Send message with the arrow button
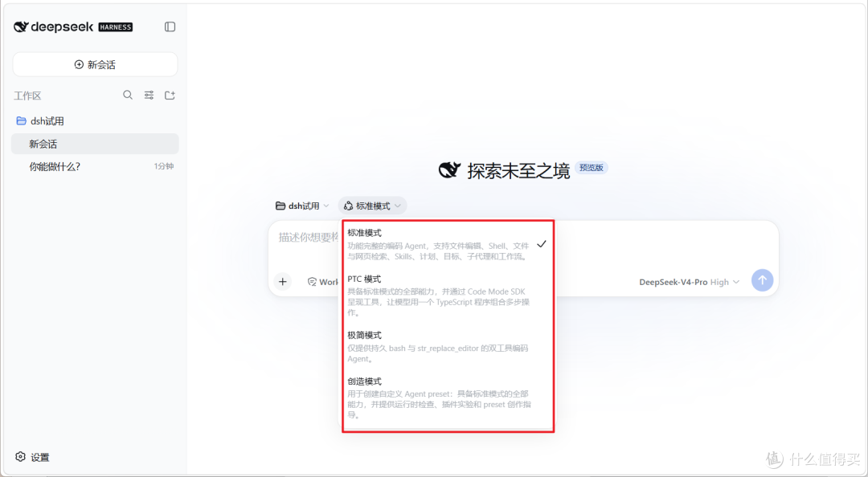The height and width of the screenshot is (477, 868). click(x=762, y=280)
